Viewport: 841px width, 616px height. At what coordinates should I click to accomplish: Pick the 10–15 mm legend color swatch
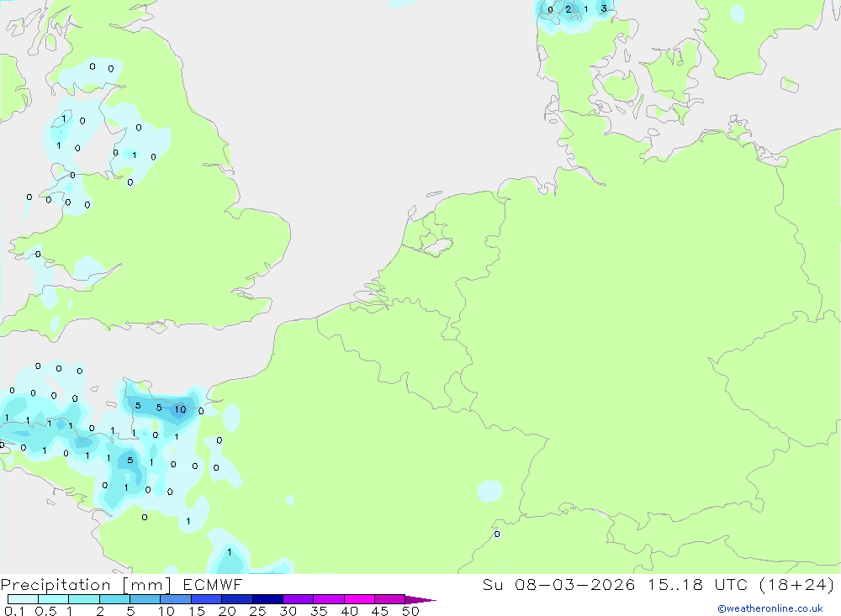point(176,599)
